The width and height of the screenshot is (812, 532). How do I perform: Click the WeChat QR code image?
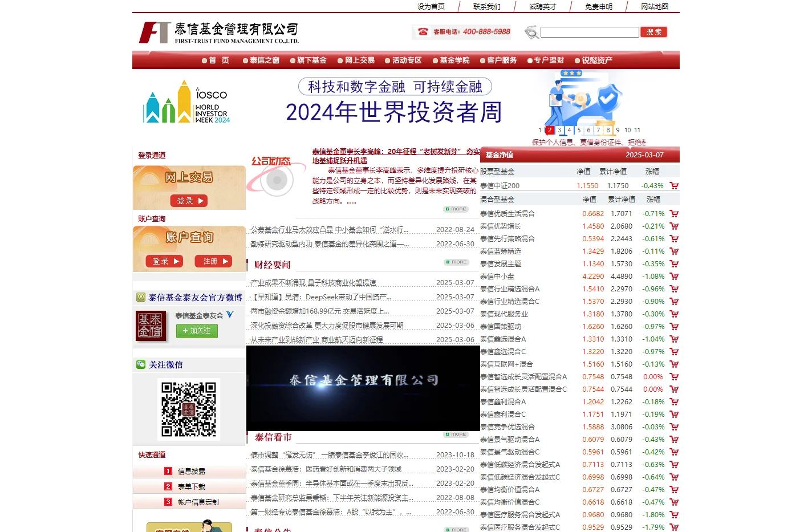point(188,409)
